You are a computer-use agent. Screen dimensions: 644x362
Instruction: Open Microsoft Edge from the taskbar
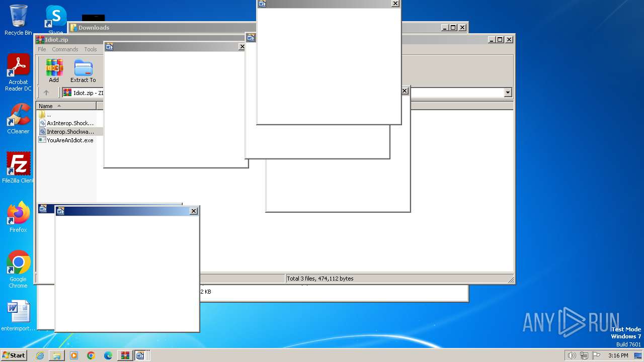pos(108,355)
